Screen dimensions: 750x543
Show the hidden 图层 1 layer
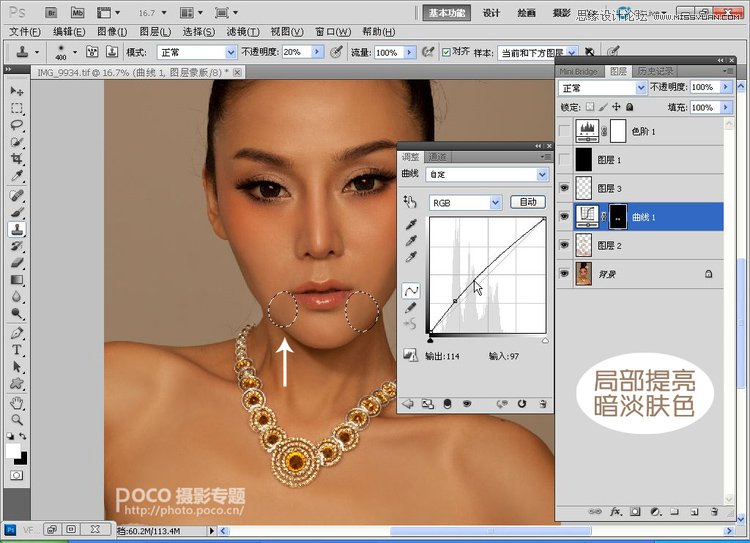[x=564, y=160]
